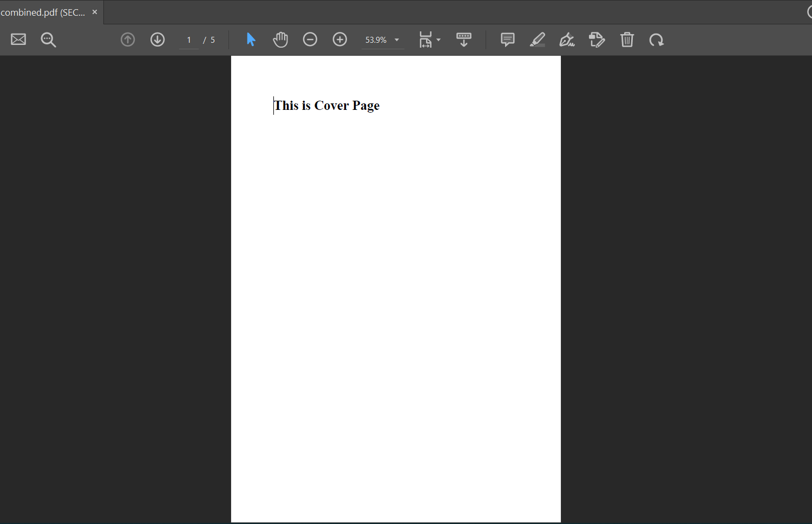Screen dimensions: 812x524
Task: Click the email envelope icon
Action: [x=18, y=40]
